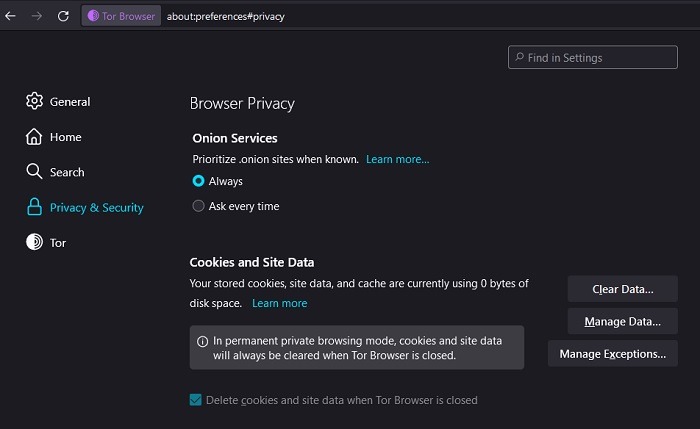
Task: Click the Search magnifier icon in sidebar
Action: pyautogui.click(x=34, y=171)
